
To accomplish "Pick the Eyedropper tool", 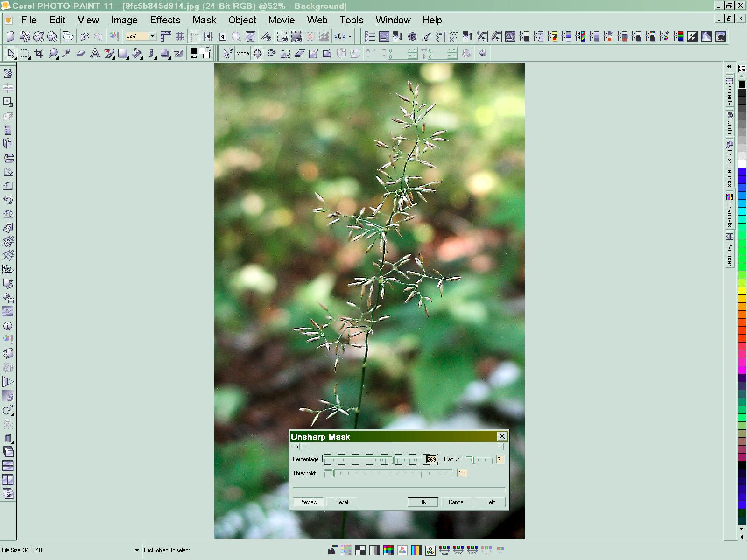I will pyautogui.click(x=66, y=54).
